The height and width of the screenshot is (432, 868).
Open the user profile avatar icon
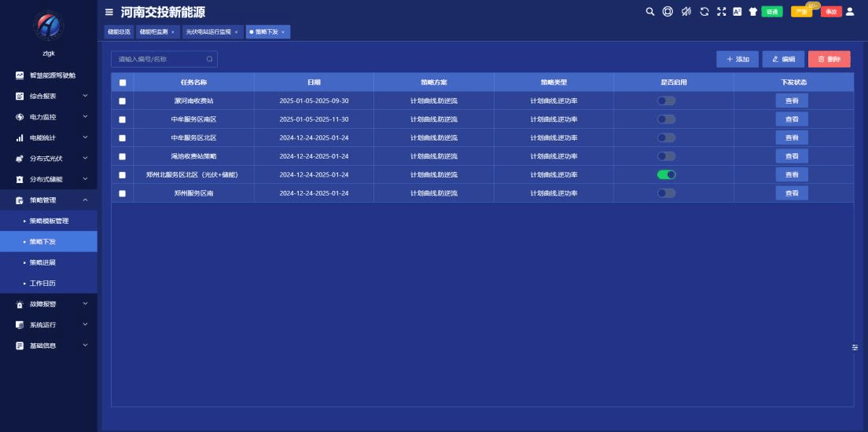coord(850,11)
